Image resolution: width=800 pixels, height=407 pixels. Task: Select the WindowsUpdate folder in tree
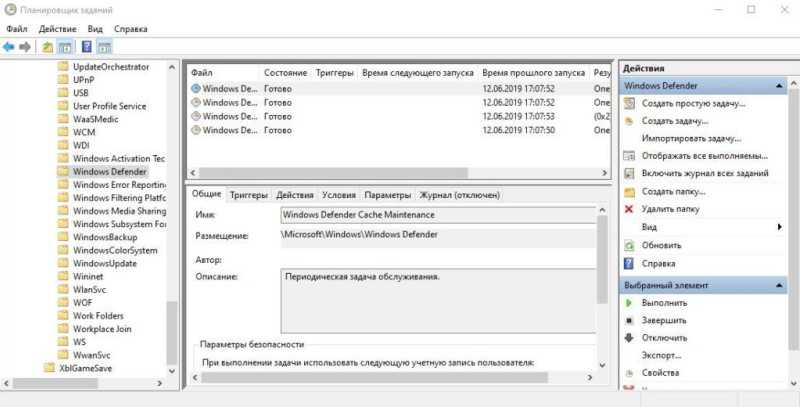pos(105,264)
